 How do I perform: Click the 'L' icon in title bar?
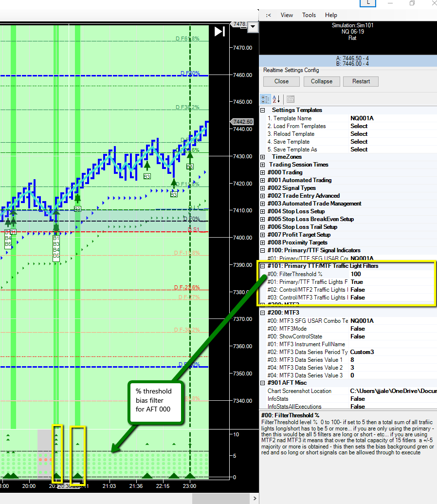click(x=368, y=3)
